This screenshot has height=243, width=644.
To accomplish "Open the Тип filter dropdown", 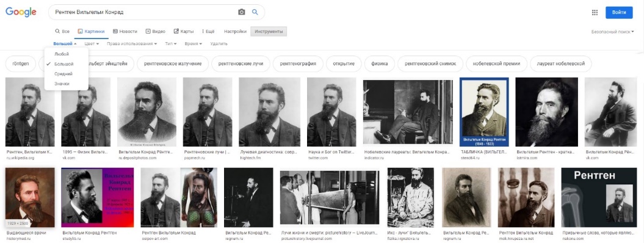I will tap(171, 43).
